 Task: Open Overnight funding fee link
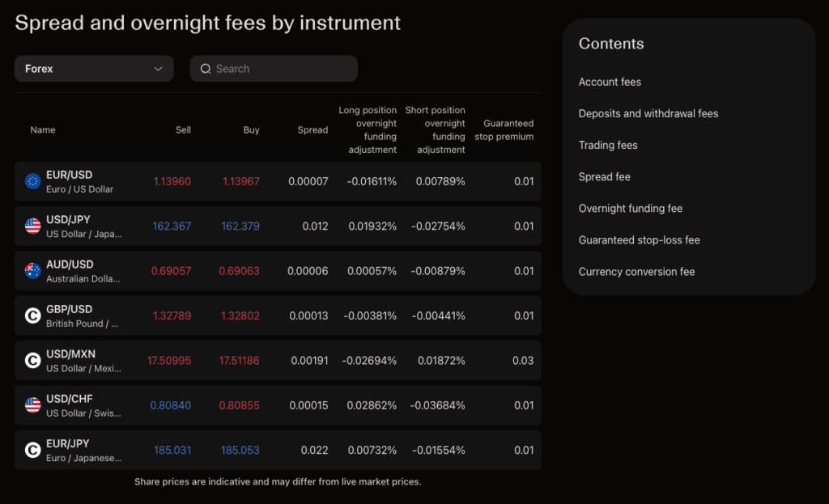point(630,209)
